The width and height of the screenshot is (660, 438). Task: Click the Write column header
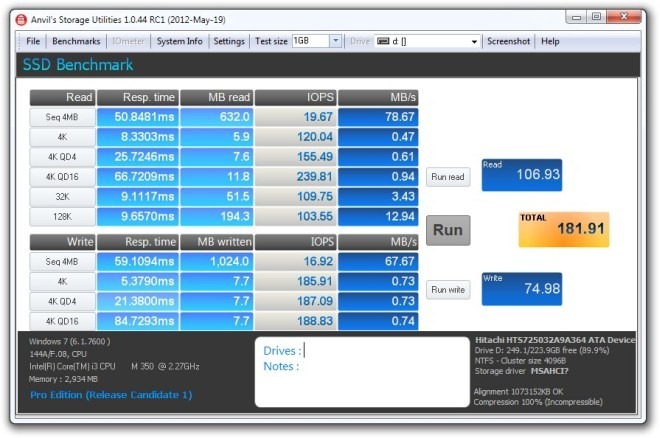62,242
